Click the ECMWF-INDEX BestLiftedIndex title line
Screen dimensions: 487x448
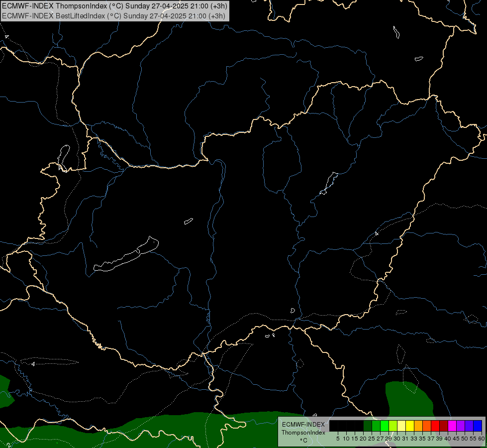tap(114, 16)
